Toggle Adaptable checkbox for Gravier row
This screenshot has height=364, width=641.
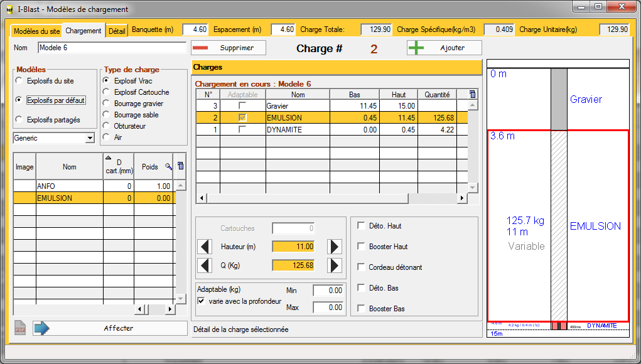(x=242, y=105)
